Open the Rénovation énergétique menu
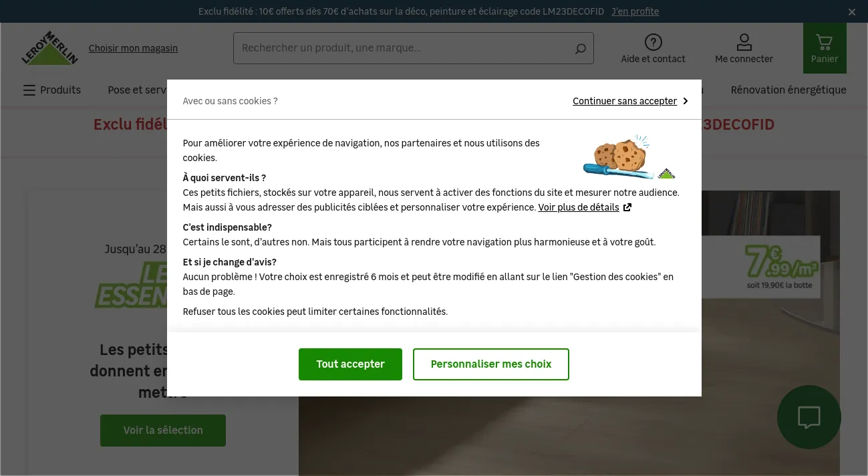Image resolution: width=868 pixels, height=476 pixels. tap(788, 90)
